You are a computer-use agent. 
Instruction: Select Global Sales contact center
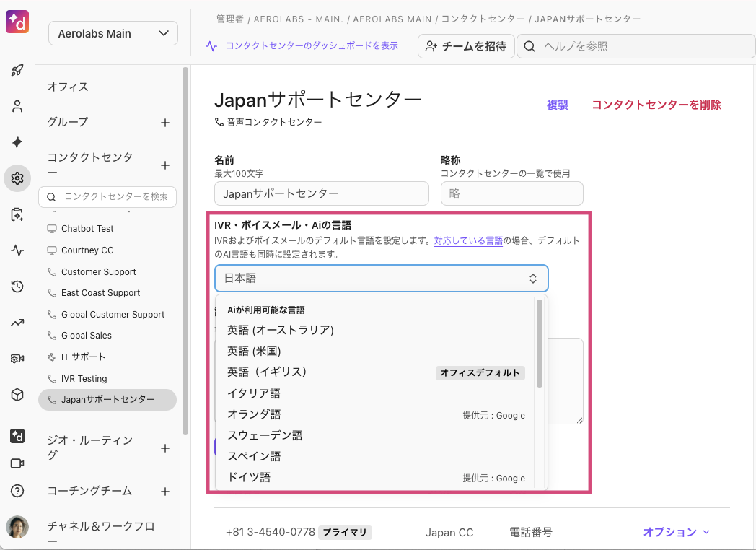point(87,336)
